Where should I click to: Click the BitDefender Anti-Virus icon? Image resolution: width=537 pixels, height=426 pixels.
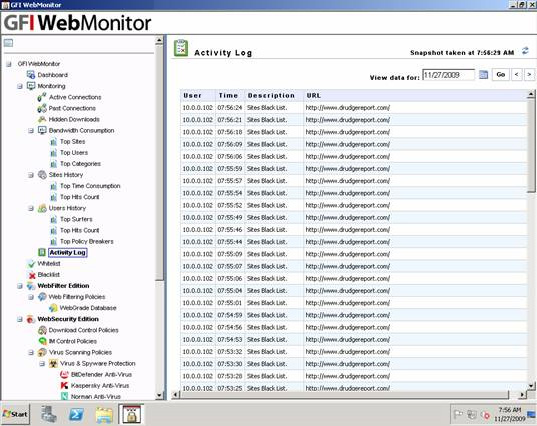tap(64, 375)
